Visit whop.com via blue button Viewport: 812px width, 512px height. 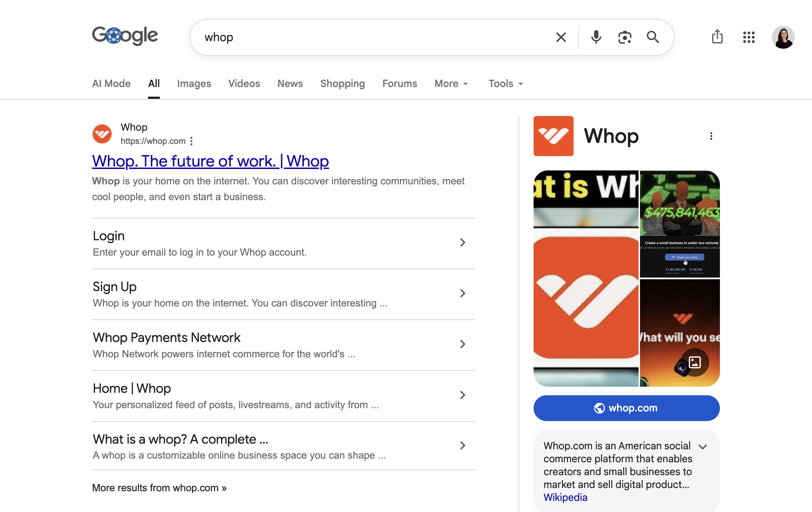point(626,408)
